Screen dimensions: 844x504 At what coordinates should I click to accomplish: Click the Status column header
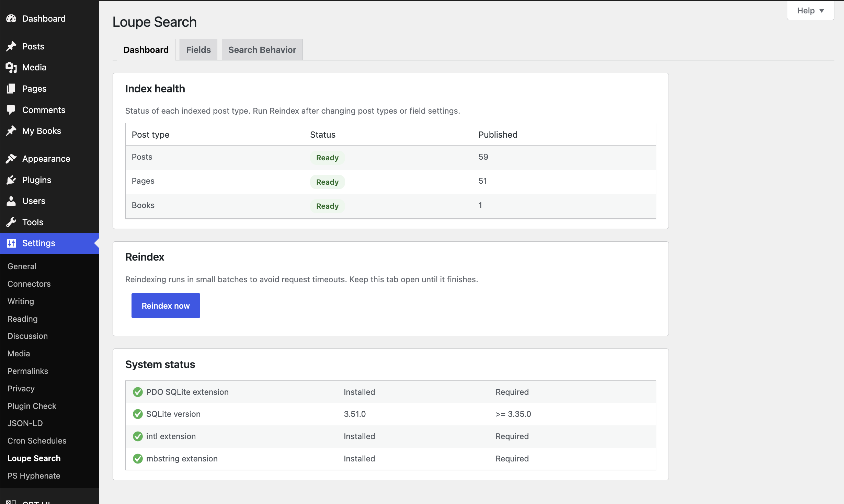coord(323,135)
